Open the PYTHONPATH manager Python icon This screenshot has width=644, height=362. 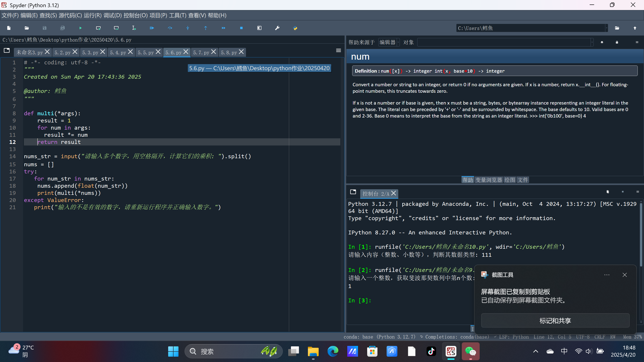(x=295, y=28)
